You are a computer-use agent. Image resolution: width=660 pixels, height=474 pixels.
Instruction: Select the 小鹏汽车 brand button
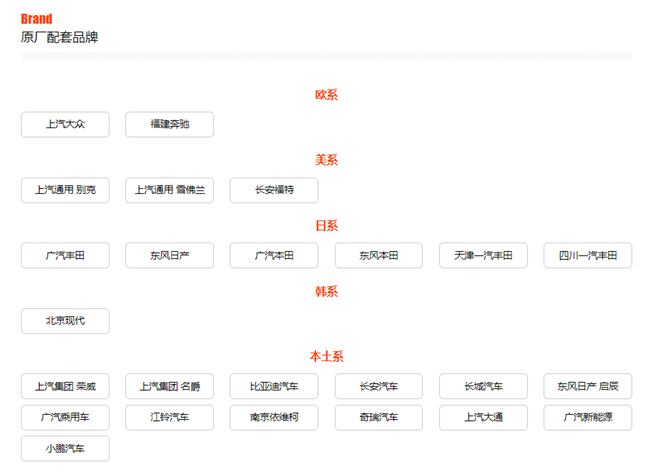(65, 449)
